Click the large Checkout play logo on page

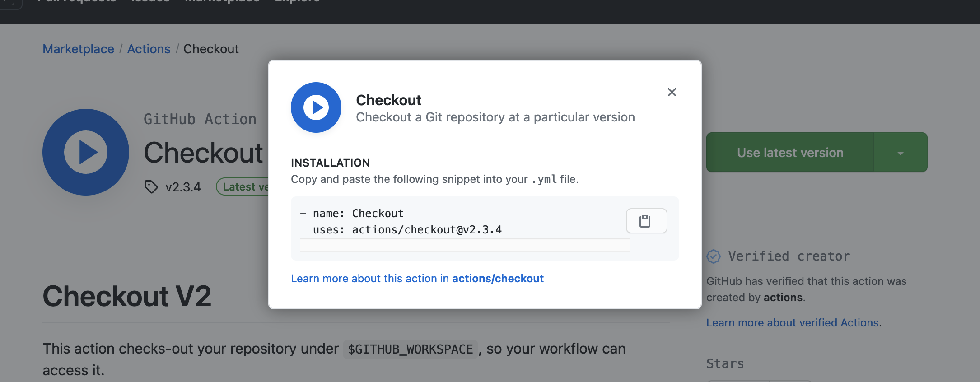click(86, 152)
